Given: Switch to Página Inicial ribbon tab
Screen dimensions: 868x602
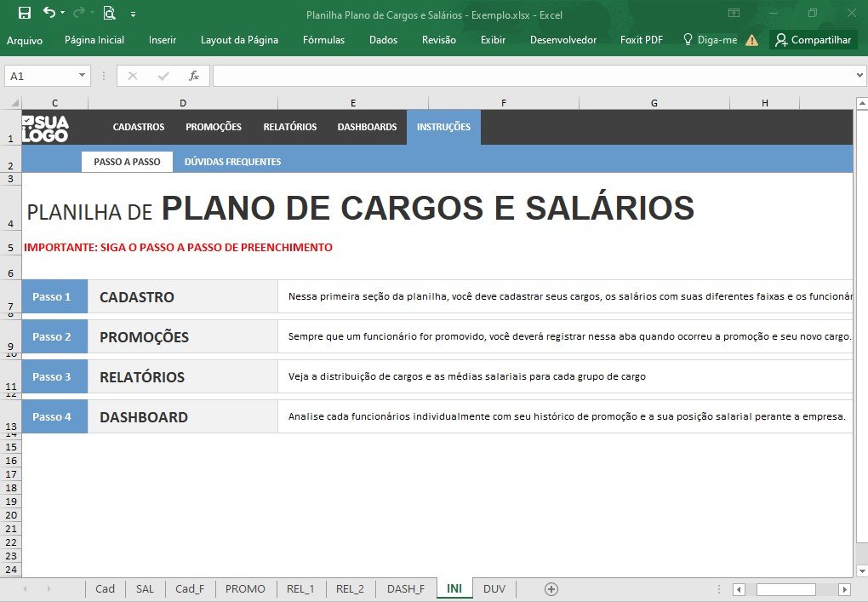Looking at the screenshot, I should [x=94, y=40].
